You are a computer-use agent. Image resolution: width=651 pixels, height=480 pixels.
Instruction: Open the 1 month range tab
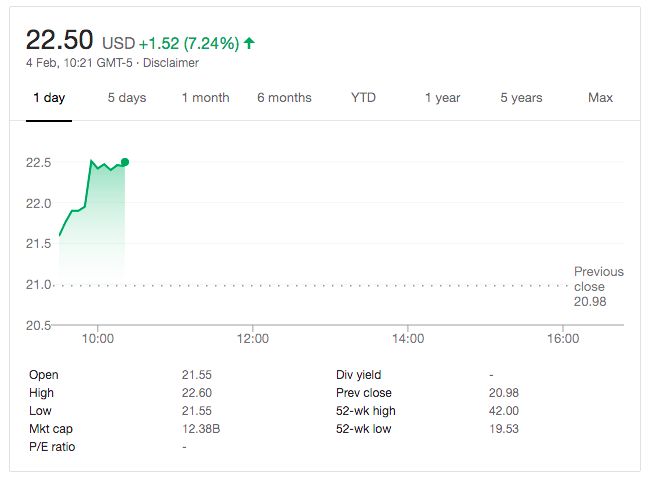205,98
